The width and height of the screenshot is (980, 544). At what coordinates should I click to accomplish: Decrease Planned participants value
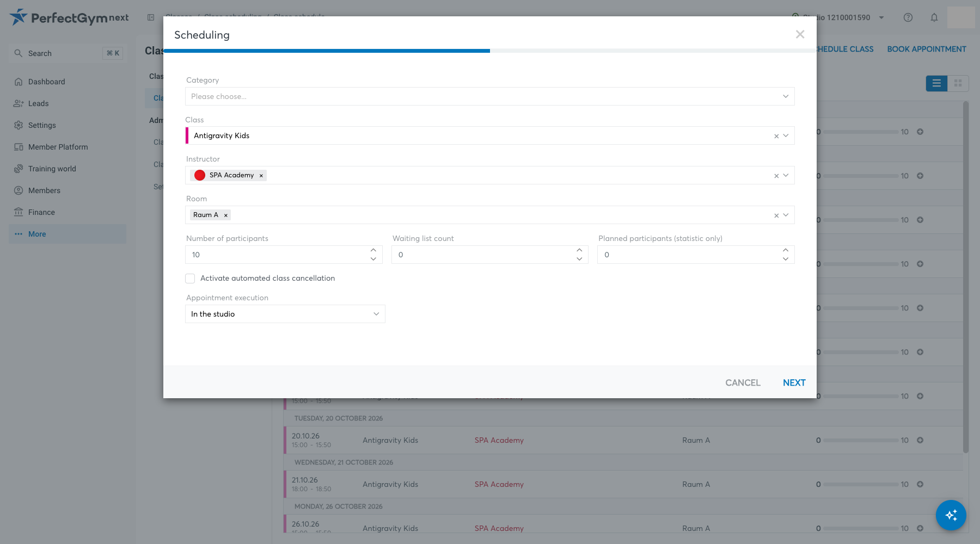point(786,259)
